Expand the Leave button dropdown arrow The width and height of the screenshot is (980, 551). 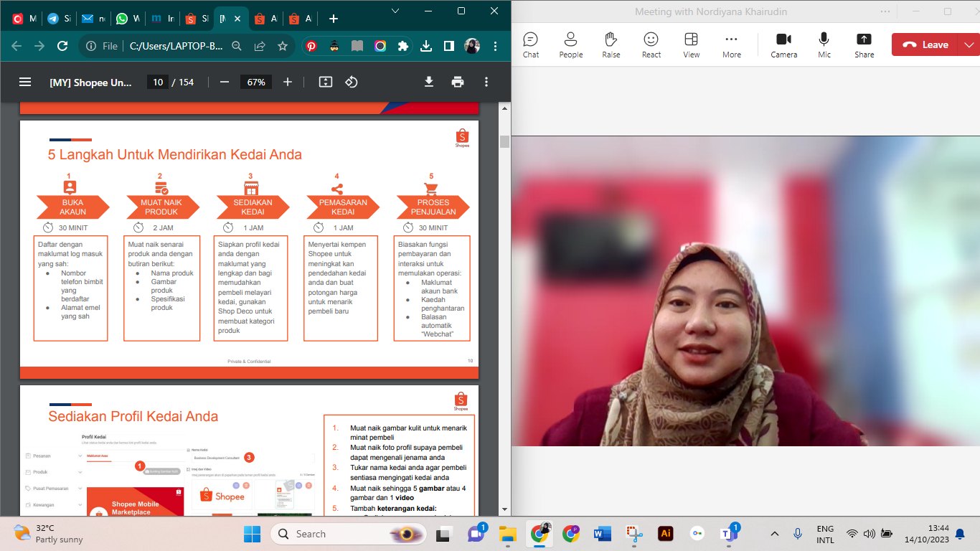(x=970, y=44)
